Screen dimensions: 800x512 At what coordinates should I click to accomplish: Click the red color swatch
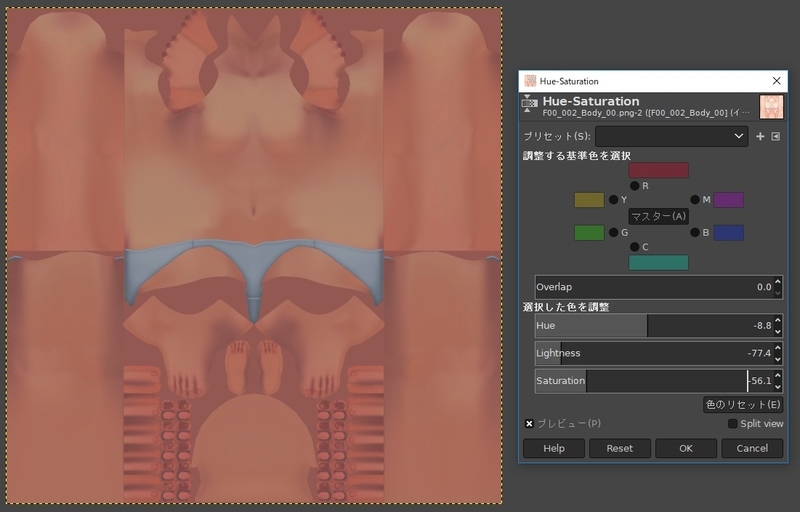click(658, 170)
